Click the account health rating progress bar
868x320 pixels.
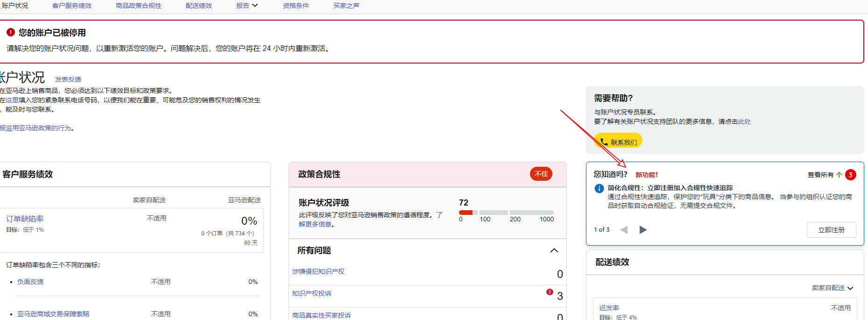506,213
